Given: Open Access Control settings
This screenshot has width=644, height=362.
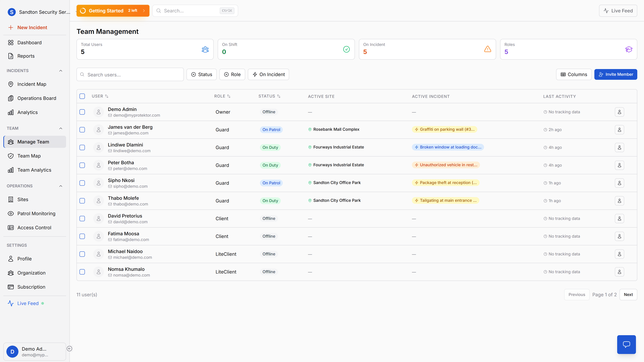Looking at the screenshot, I should pyautogui.click(x=34, y=227).
